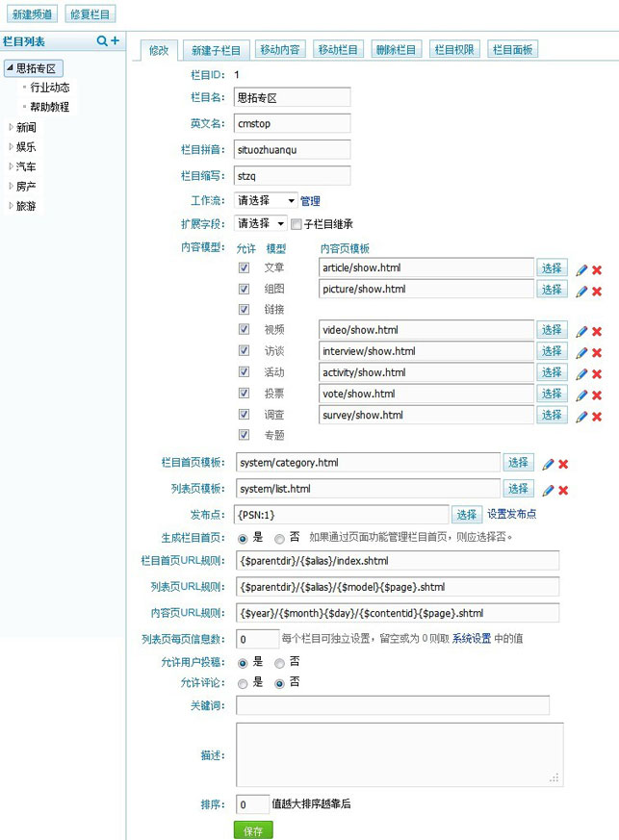
Task: Clear article/show.html template with red X
Action: (597, 270)
